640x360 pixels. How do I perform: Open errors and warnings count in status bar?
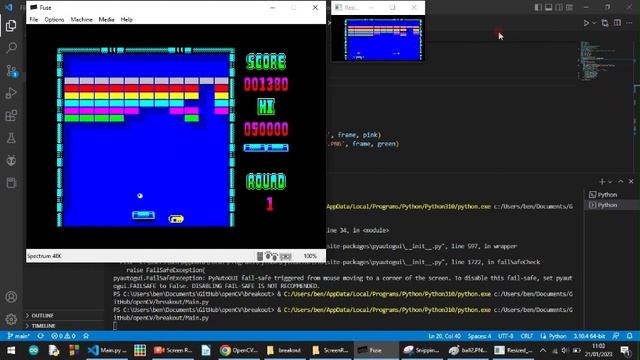63,336
